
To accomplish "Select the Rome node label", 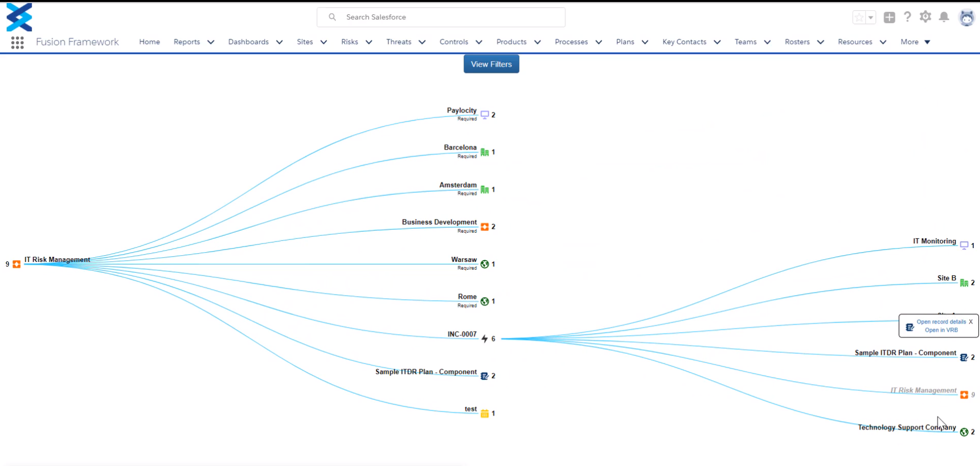I will (x=467, y=297).
